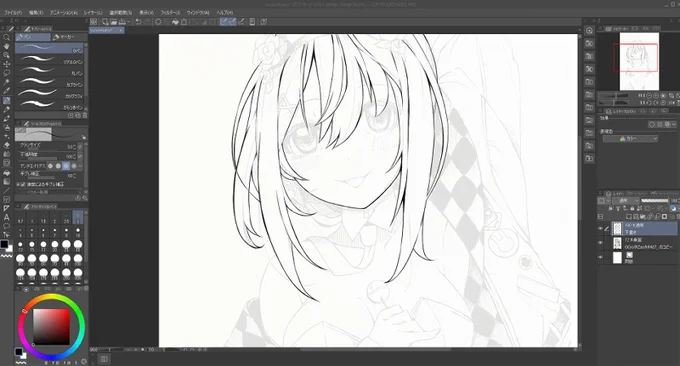Select the highlighted Pen tool in toolbar
Viewport: 680px width, 366px height.
point(7,100)
